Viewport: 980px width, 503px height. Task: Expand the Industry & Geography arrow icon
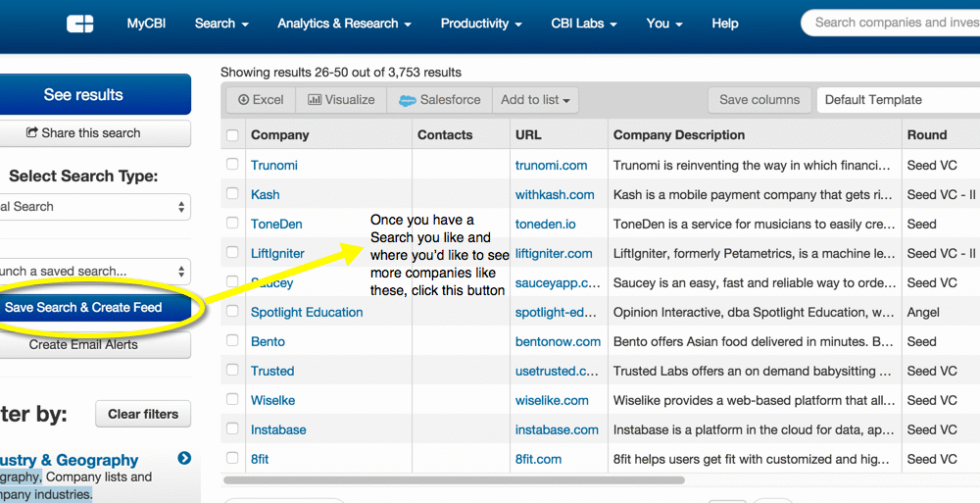(184, 458)
